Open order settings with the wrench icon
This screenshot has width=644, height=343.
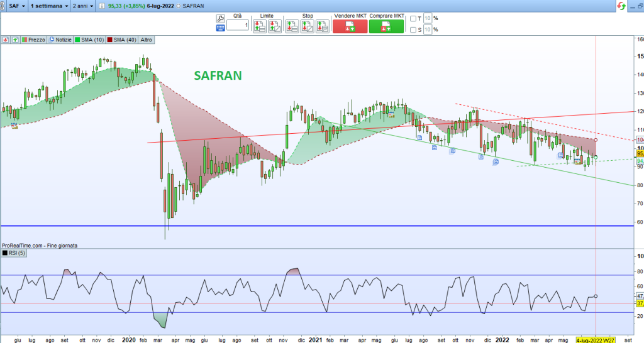[x=221, y=18]
